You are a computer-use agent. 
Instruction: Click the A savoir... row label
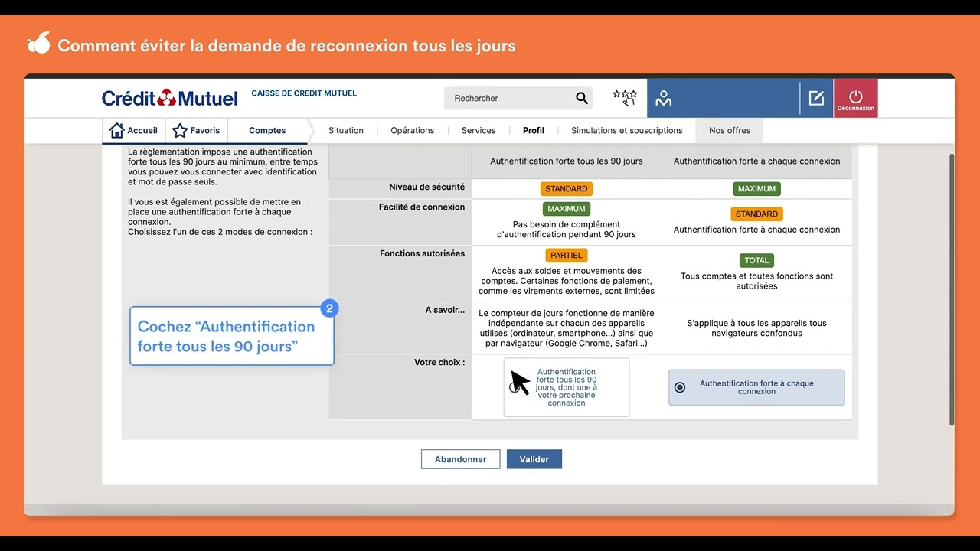[445, 311]
